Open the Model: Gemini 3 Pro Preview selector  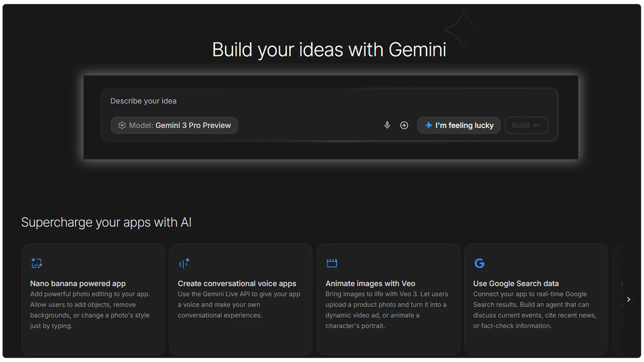point(174,125)
